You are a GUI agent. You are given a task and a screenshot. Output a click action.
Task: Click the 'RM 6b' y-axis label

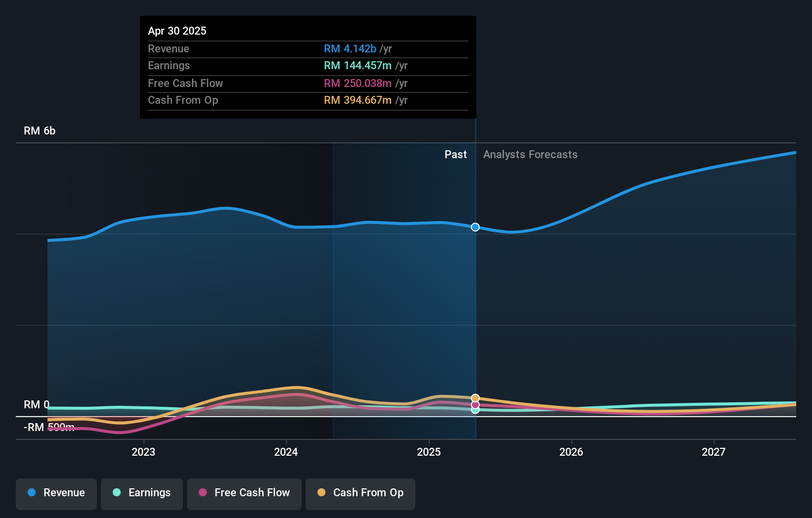tap(40, 131)
